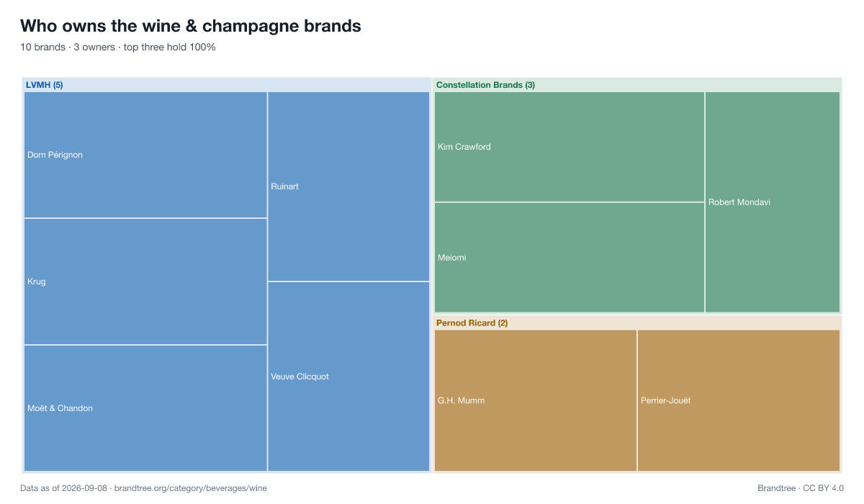
Task: Click the subtitle with 10 brands summary
Action: click(x=118, y=48)
